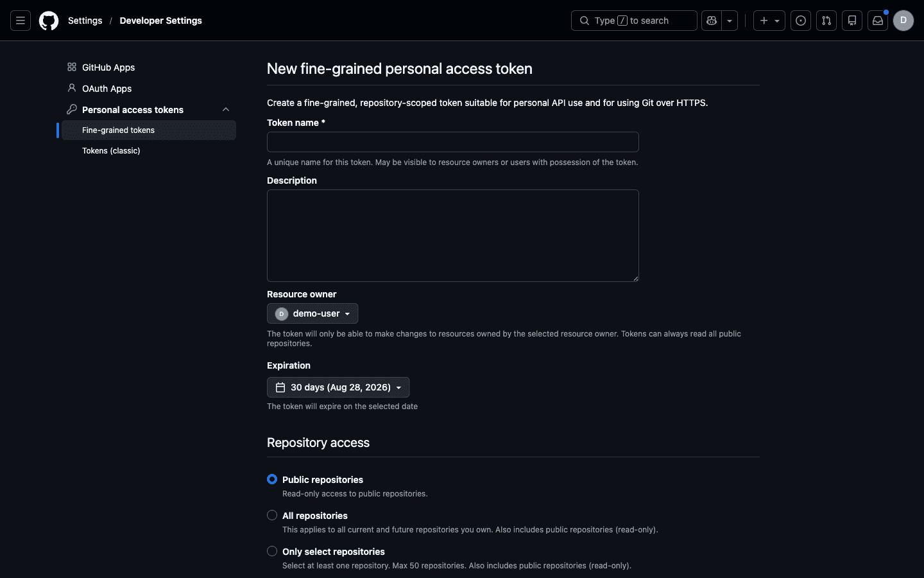Screen dimensions: 924x578
Task: Click 'The token will only be able to make changes' note
Action: pyautogui.click(x=504, y=338)
